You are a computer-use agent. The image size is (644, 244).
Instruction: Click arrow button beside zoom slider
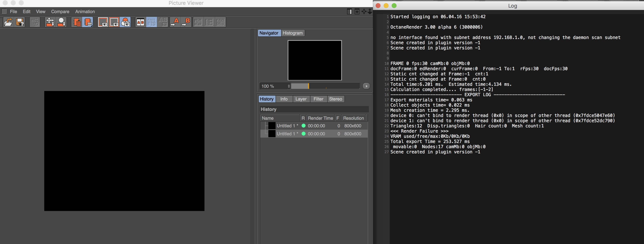366,86
